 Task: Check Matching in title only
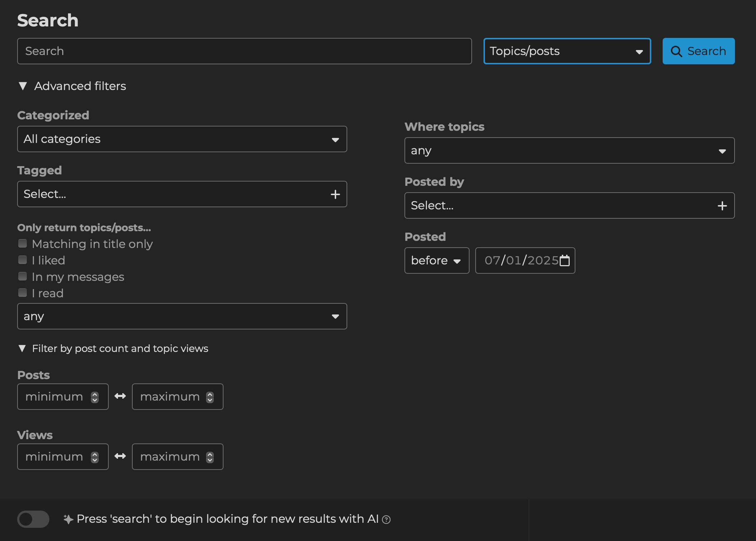point(23,244)
